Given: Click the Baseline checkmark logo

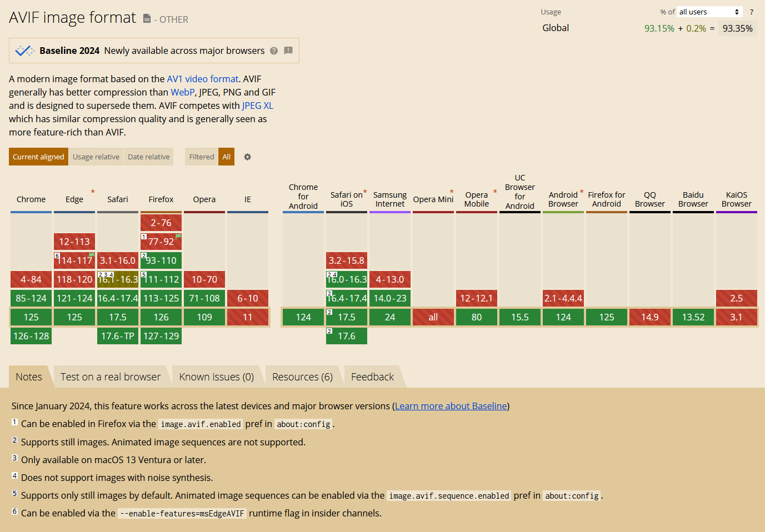Looking at the screenshot, I should coord(24,51).
